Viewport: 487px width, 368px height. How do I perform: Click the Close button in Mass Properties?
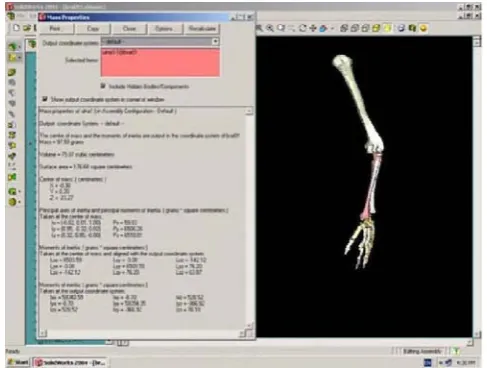point(129,29)
